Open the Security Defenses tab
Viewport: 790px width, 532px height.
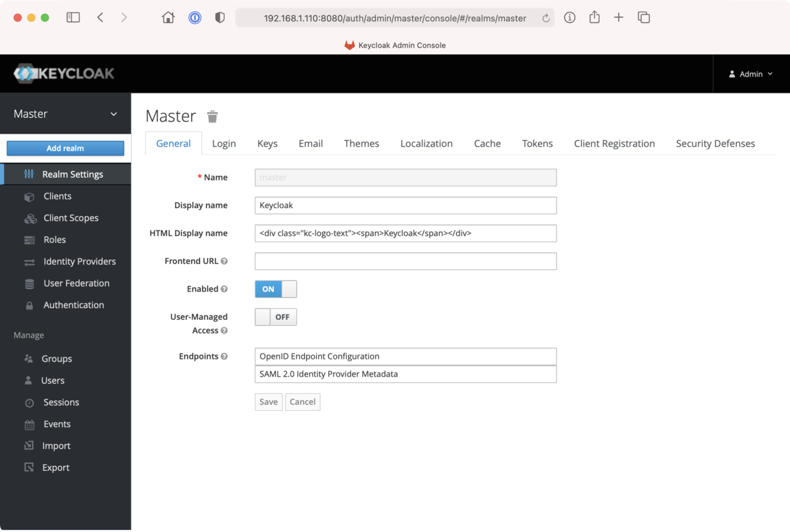(716, 144)
